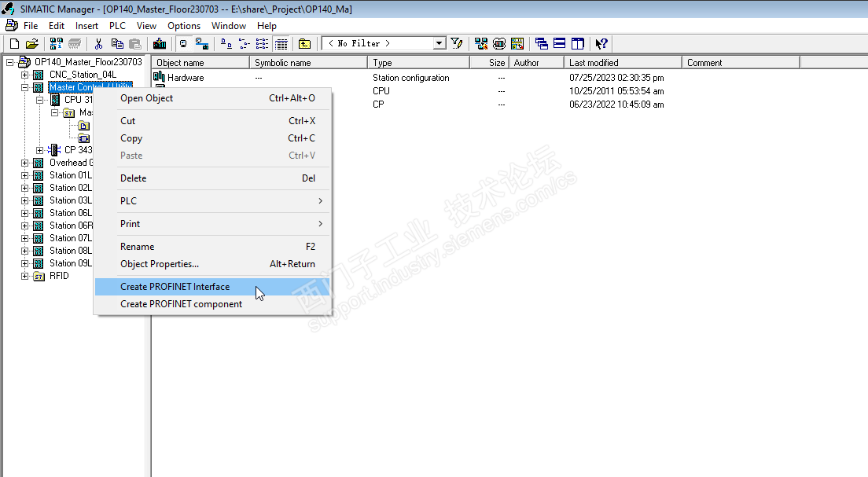Sort by Author column header

pyautogui.click(x=536, y=63)
